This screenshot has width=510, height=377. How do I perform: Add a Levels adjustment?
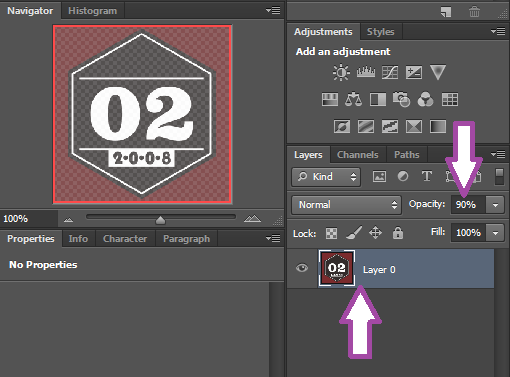click(366, 72)
